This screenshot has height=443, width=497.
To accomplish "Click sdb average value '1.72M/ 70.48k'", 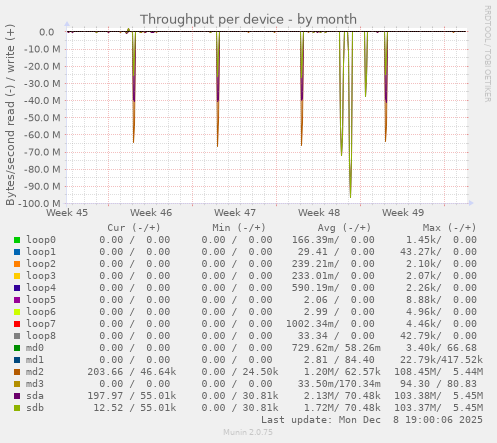I will coord(342,408).
